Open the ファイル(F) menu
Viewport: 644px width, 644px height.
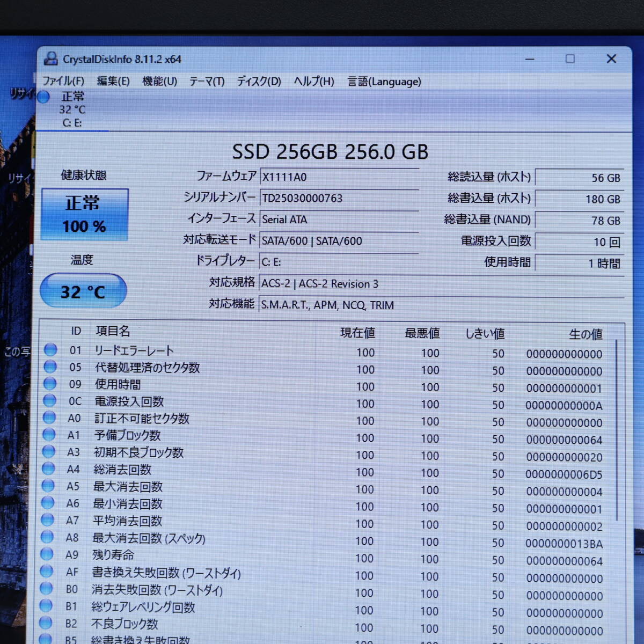(63, 81)
